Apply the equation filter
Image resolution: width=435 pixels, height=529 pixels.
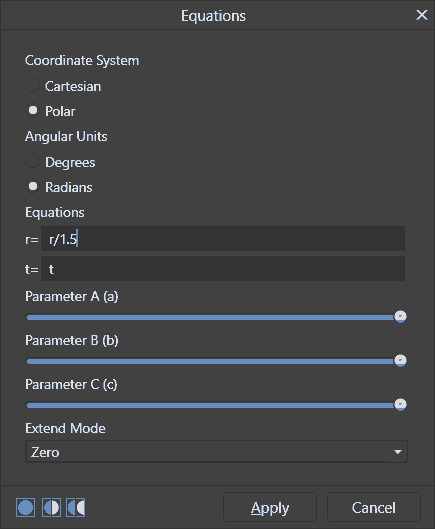tap(270, 507)
